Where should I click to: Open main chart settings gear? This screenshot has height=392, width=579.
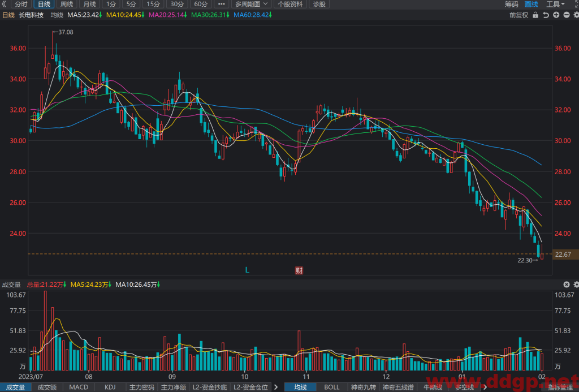[576, 15]
